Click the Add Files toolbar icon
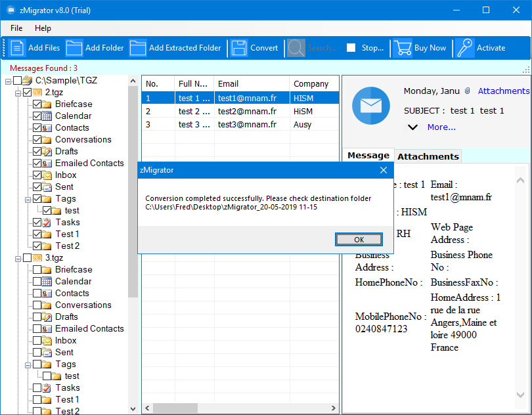This screenshot has width=532, height=415. tap(16, 48)
